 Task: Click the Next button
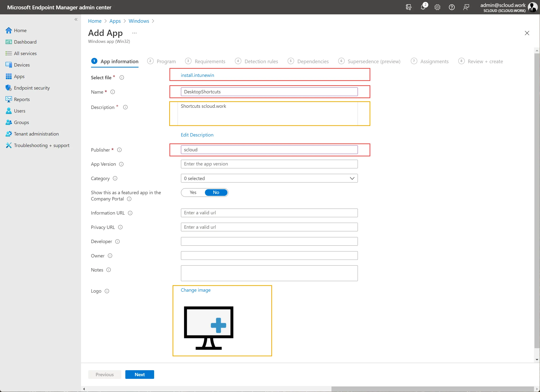tap(140, 375)
